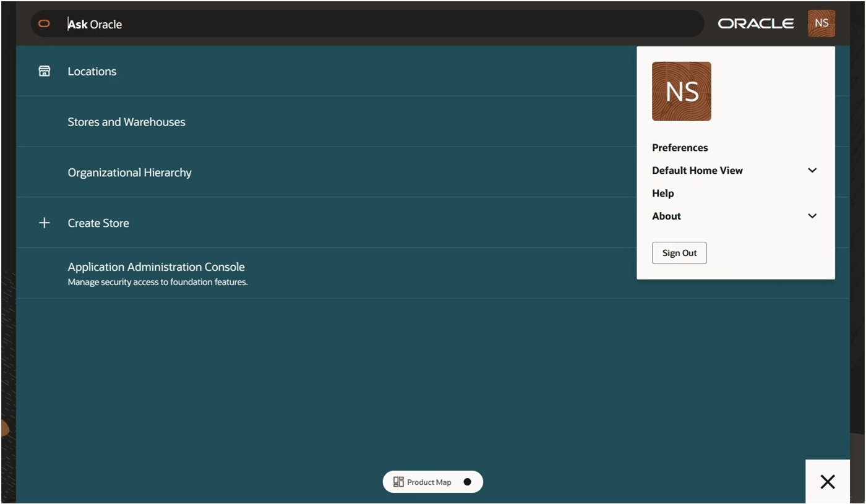Click the Ask Oracle search field
The width and height of the screenshot is (866, 504).
[247, 23]
